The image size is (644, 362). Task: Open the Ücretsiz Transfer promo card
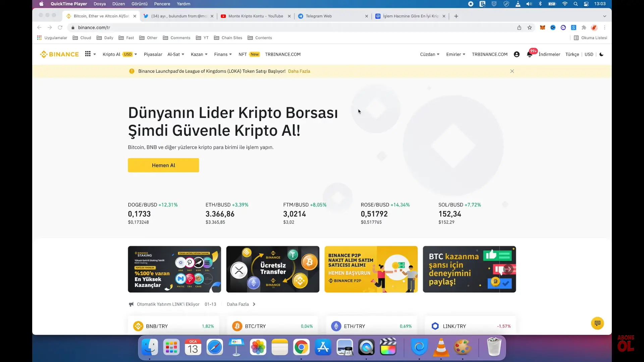click(x=273, y=269)
